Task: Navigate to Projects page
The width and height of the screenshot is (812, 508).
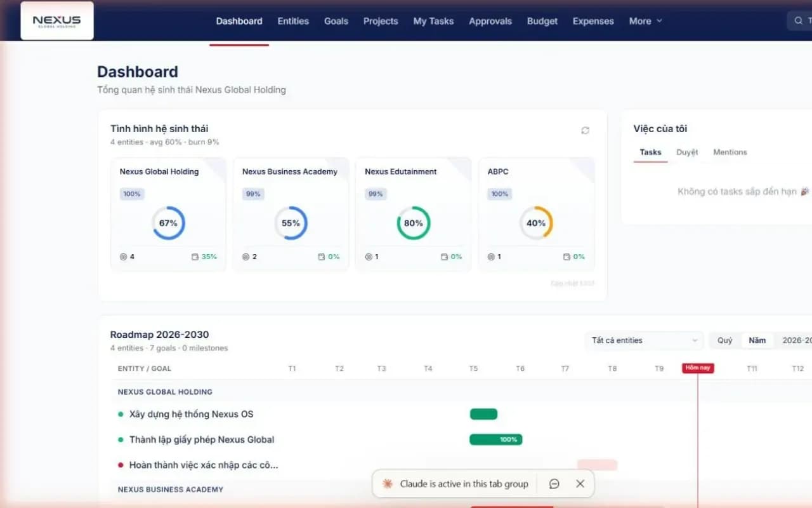Action: (381, 21)
